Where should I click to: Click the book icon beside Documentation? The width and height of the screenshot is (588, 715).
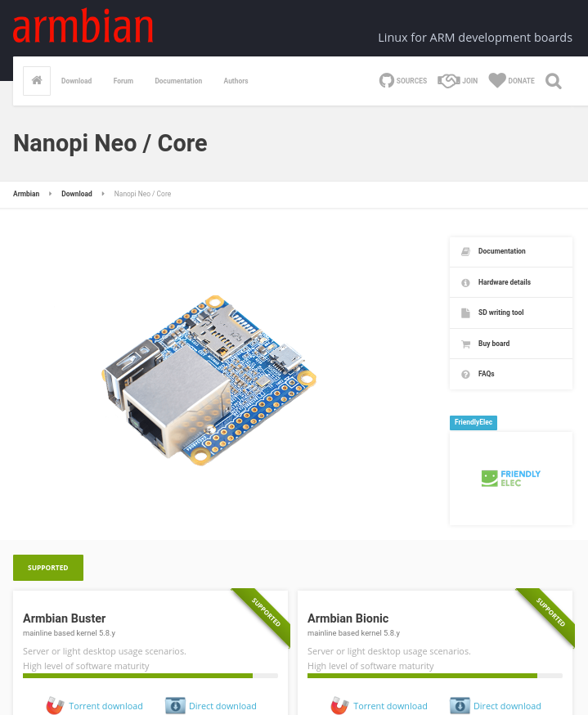point(465,251)
